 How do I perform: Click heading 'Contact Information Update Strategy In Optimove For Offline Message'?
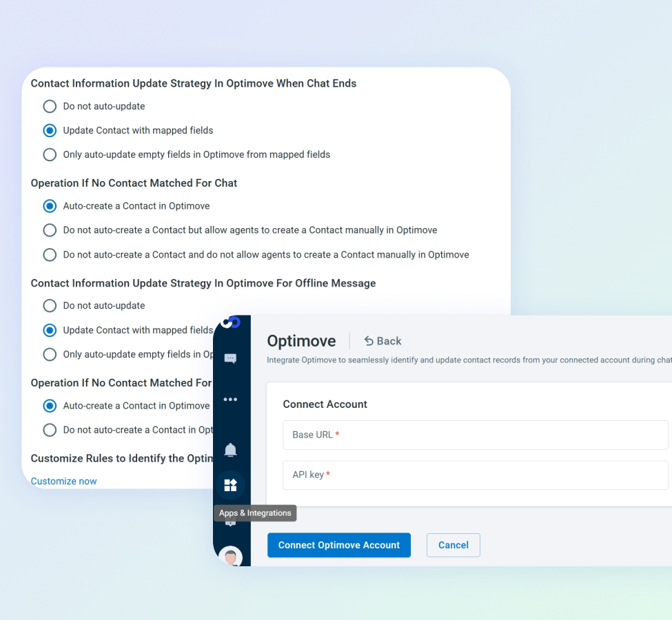(203, 283)
